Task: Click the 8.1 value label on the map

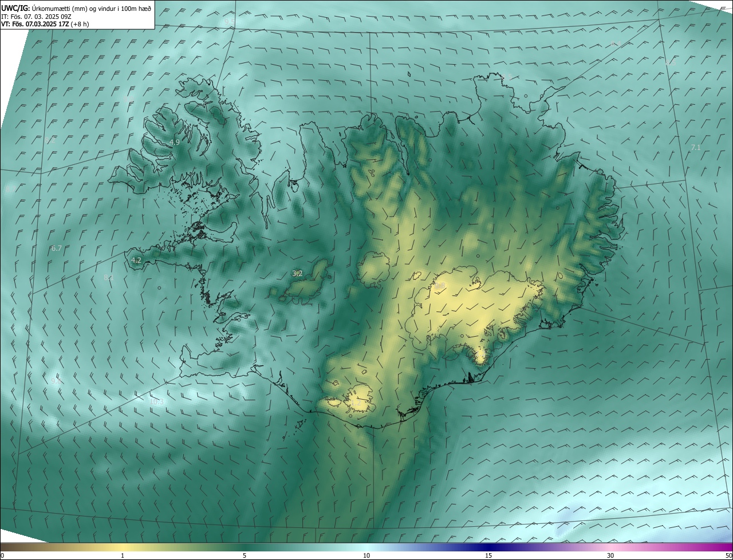Action: click(x=108, y=278)
